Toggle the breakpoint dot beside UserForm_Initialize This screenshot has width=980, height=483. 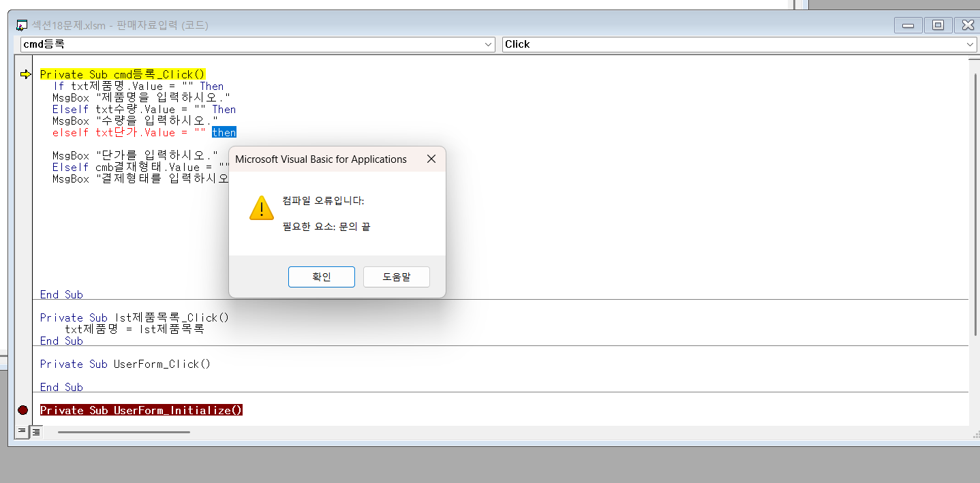click(x=23, y=410)
